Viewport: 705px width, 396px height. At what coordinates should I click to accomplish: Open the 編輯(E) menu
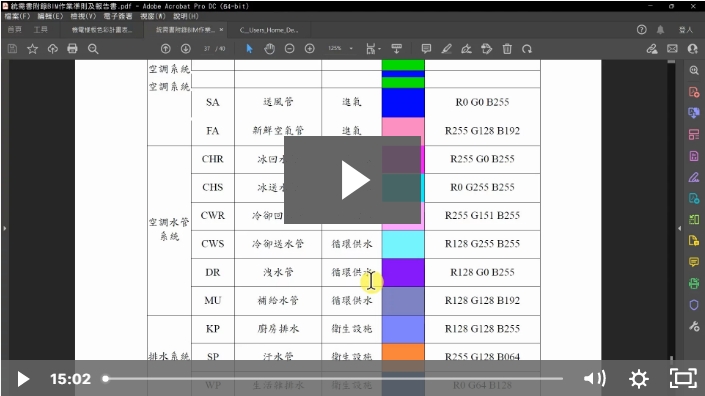point(50,16)
